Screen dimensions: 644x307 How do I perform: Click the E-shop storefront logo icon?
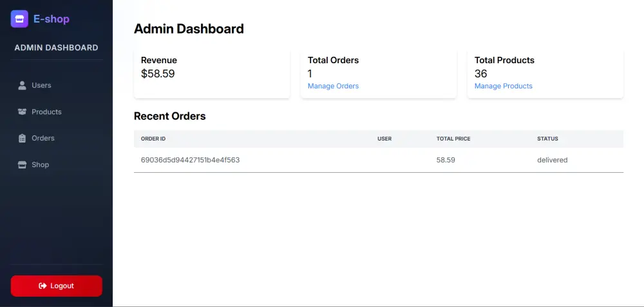click(19, 19)
